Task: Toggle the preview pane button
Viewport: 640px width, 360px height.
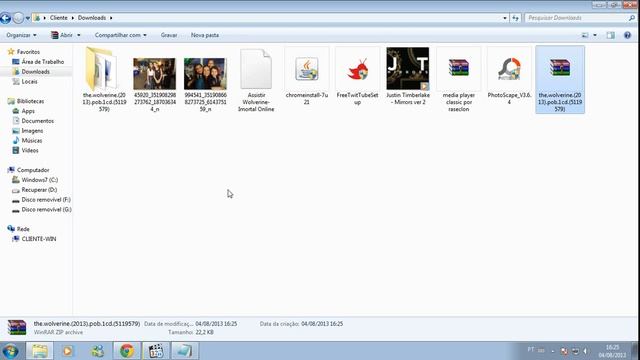Action: click(x=611, y=35)
